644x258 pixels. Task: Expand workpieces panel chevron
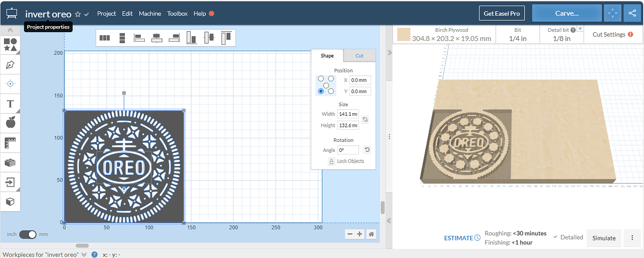click(84, 254)
